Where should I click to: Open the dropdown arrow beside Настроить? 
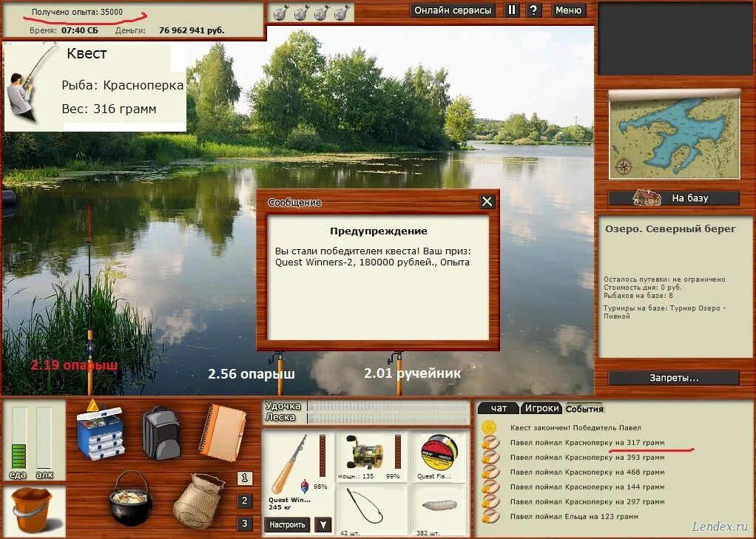[x=323, y=524]
